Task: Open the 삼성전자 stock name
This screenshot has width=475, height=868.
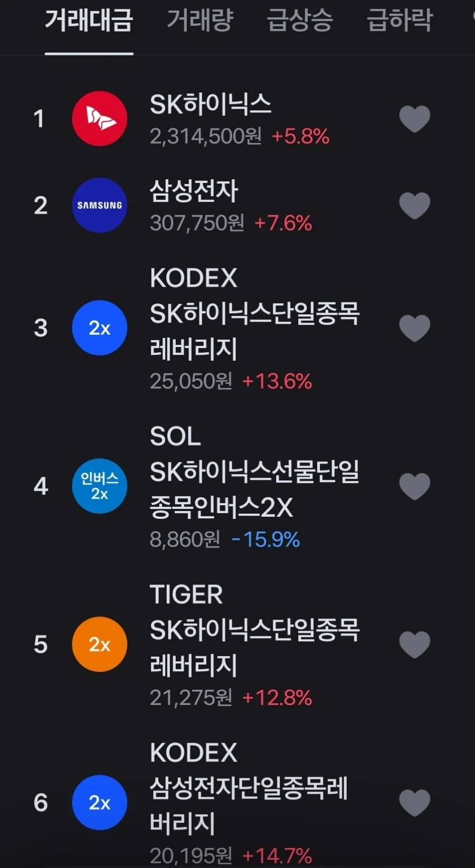Action: tap(194, 190)
